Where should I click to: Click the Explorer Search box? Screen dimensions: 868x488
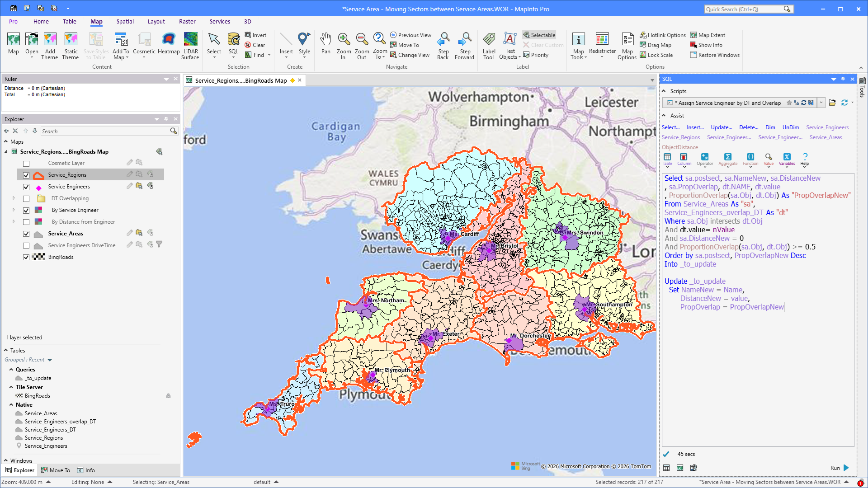[x=105, y=131]
